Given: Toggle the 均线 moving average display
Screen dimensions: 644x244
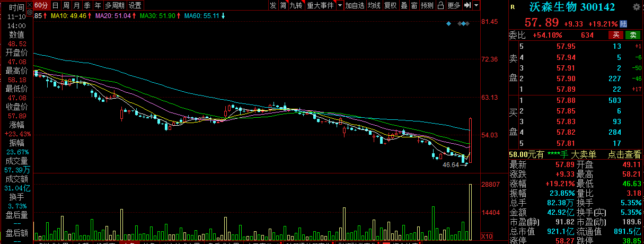Looking at the screenshot, I should 374,5.
